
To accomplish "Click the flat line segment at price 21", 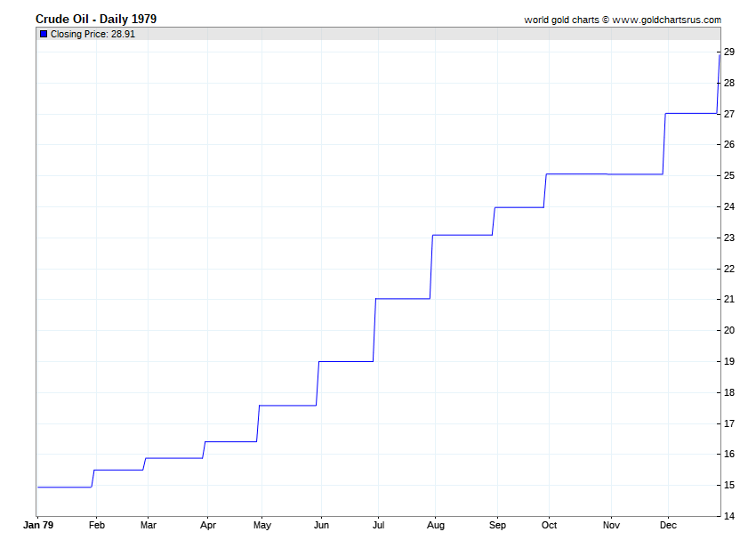I will (x=403, y=299).
